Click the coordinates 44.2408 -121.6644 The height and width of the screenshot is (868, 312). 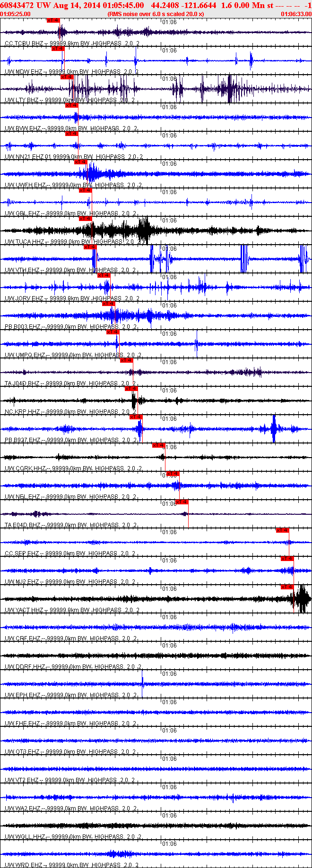(x=183, y=5)
